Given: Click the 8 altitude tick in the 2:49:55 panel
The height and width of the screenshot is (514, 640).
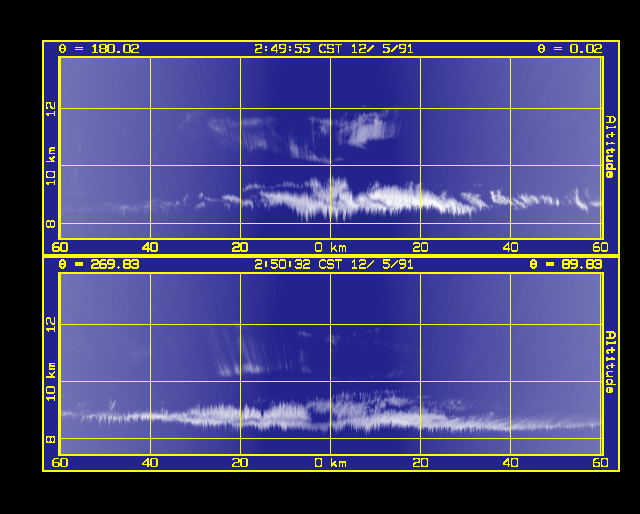Looking at the screenshot, I should (x=51, y=224).
